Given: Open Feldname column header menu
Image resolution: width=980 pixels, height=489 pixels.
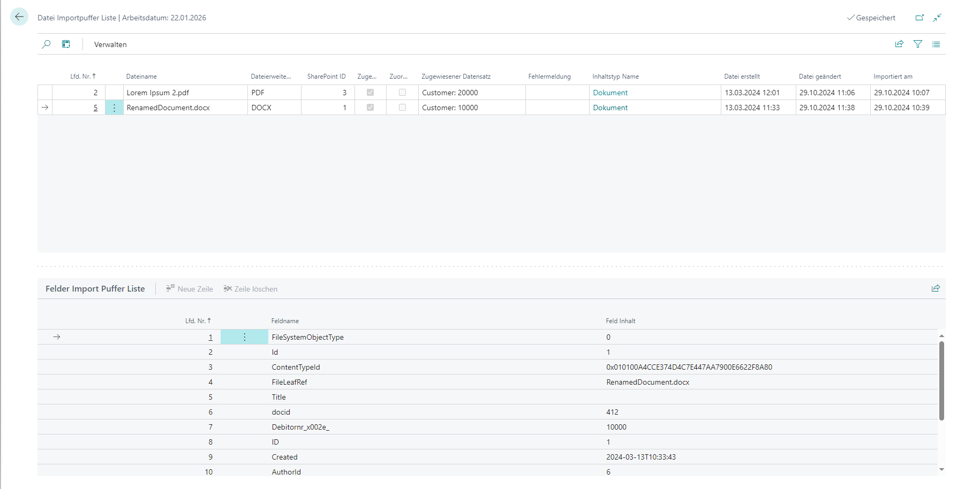Looking at the screenshot, I should [285, 321].
